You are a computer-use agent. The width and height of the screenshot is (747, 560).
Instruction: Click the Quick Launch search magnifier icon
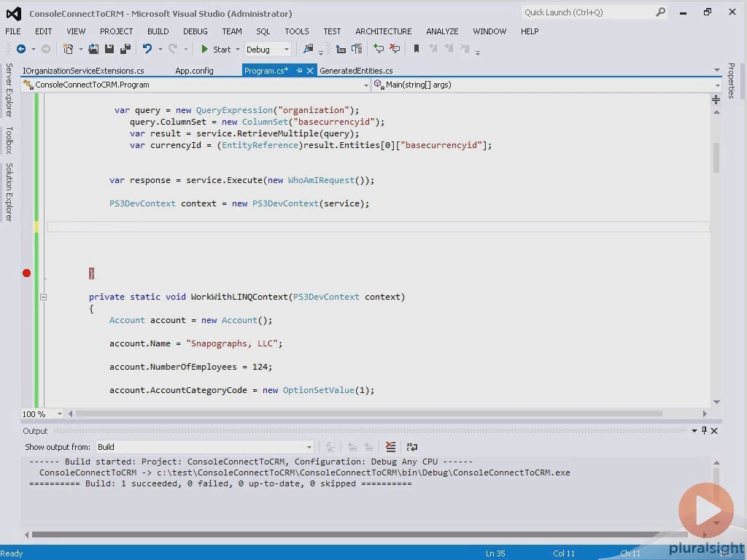660,12
